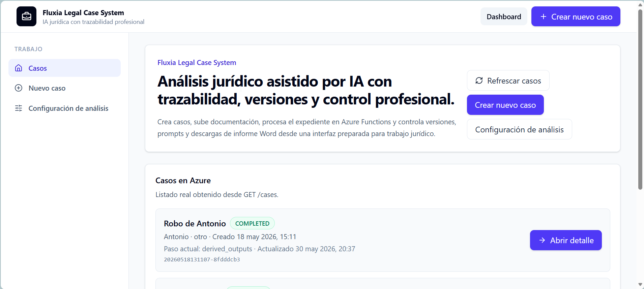Click Refrescar casos button
644x289 pixels.
click(x=508, y=81)
